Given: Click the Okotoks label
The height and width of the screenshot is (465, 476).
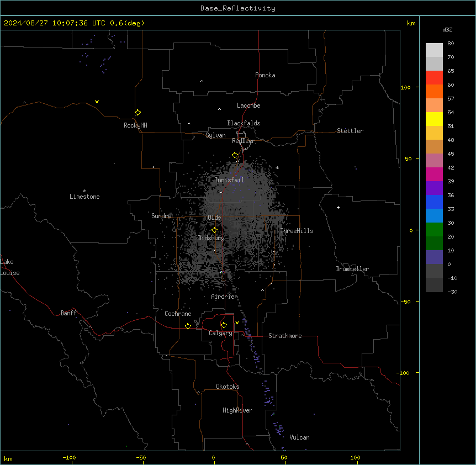Looking at the screenshot, I should [x=228, y=387].
